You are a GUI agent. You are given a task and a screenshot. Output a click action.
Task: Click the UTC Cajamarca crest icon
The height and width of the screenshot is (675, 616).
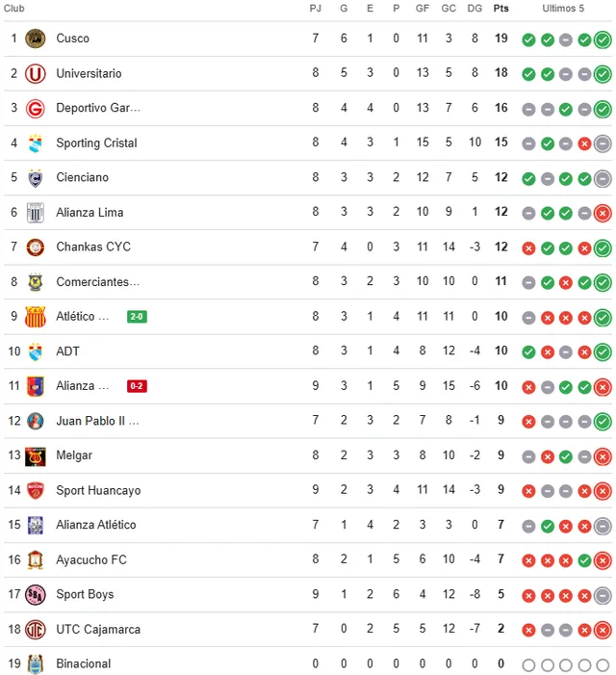click(36, 630)
